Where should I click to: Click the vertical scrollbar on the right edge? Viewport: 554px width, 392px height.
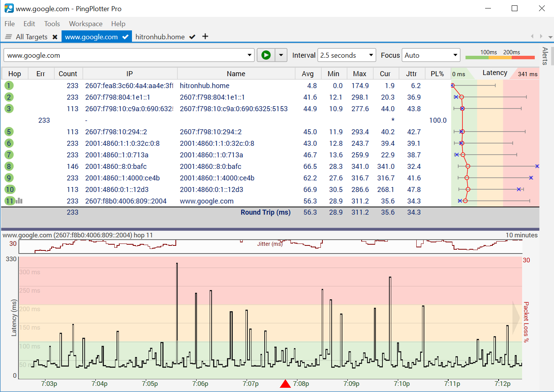pyautogui.click(x=552, y=56)
